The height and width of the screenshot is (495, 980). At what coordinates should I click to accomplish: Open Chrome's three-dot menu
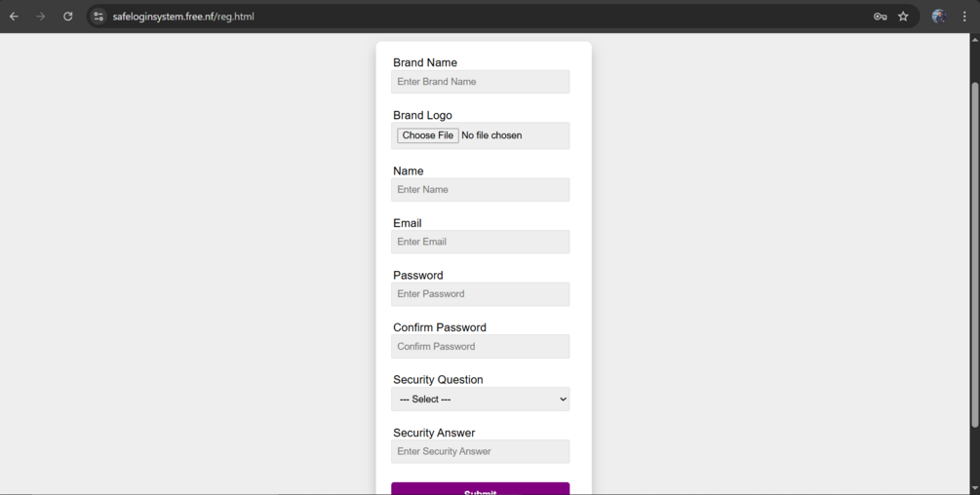tap(964, 17)
